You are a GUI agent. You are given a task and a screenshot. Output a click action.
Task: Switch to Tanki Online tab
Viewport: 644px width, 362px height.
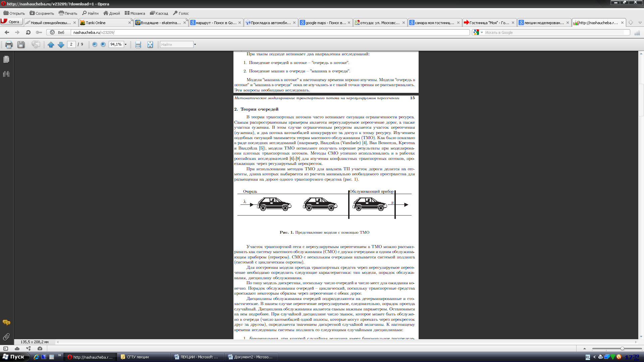tap(105, 22)
